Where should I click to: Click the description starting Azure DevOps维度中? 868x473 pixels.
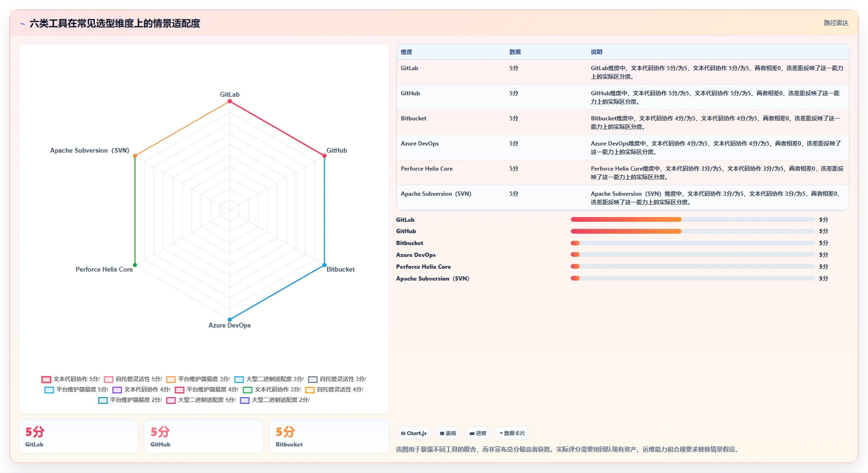(x=716, y=148)
